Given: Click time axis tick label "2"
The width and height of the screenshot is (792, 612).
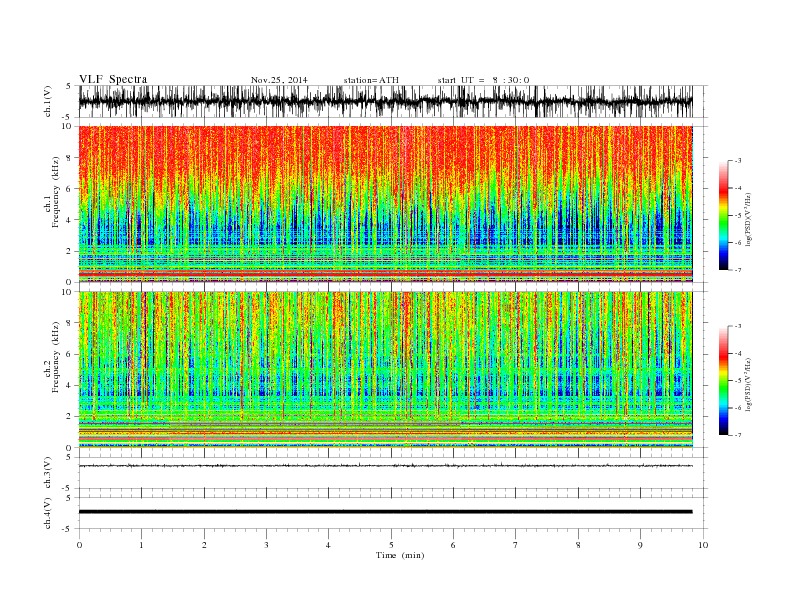Looking at the screenshot, I should tap(204, 545).
